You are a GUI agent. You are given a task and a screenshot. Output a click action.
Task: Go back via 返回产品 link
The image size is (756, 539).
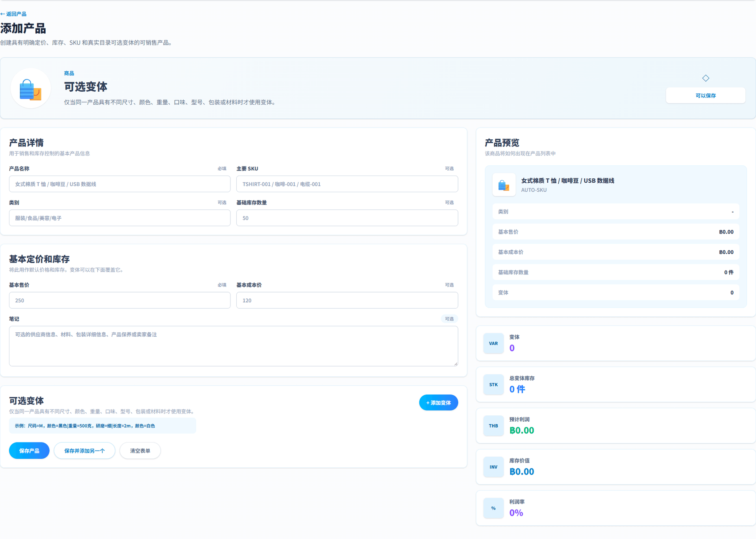click(x=13, y=14)
